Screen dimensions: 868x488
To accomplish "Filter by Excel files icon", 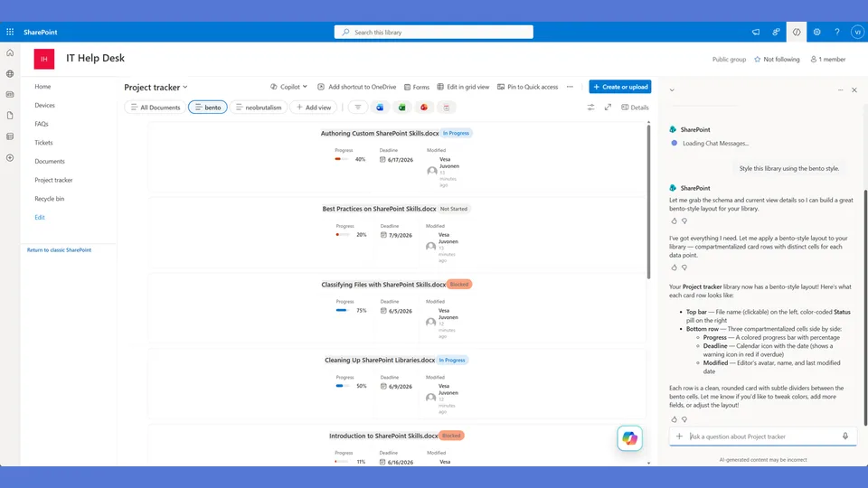I will point(401,108).
